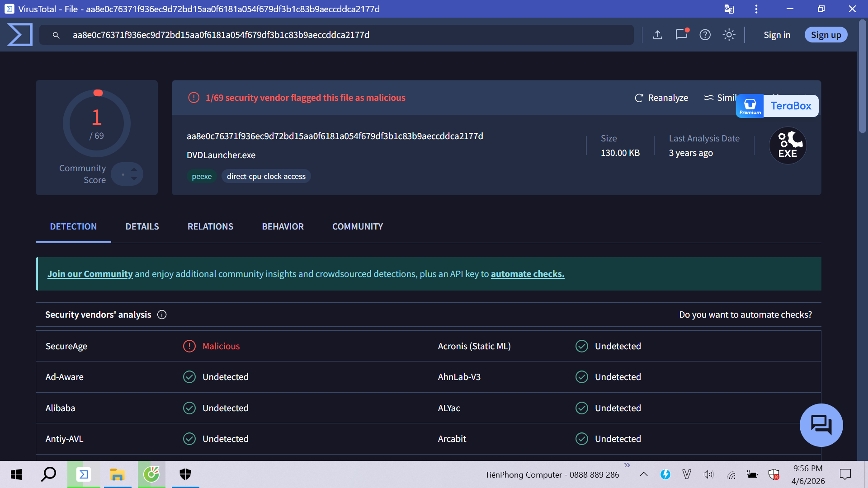Viewport: 868px width, 488px height.
Task: Click into the hash search field
Action: [336, 35]
